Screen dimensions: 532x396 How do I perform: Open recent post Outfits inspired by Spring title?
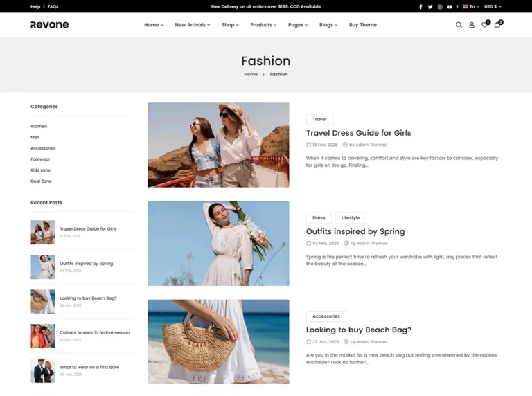[x=86, y=264]
